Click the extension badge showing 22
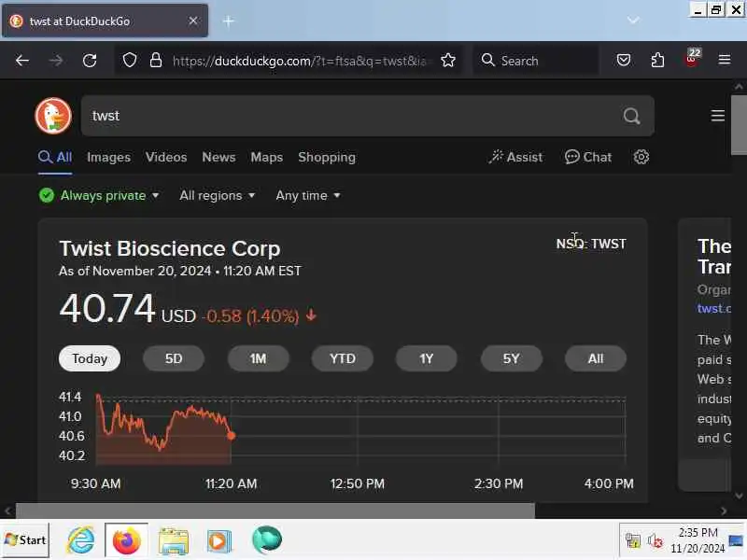This screenshot has height=560, width=747. click(692, 58)
